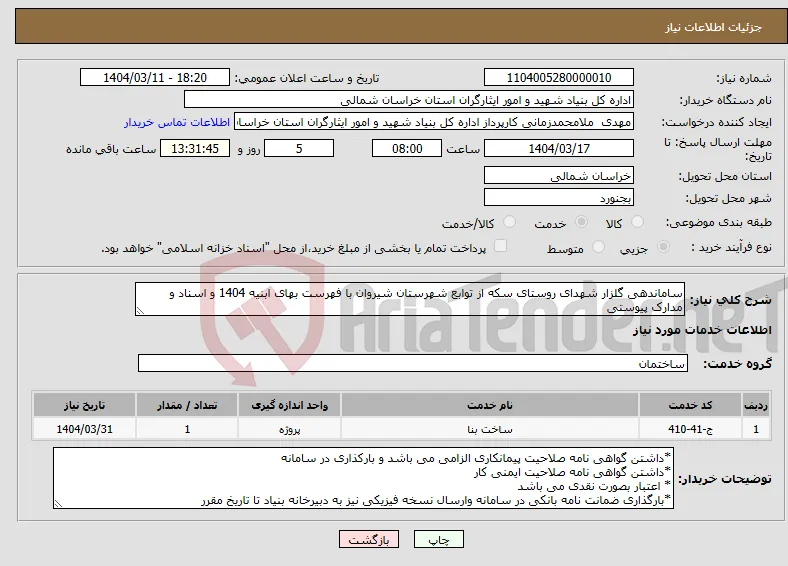Viewport: 788px width, 566px height.
Task: Click the شماره نیاز field 1104005280000010
Action: pyautogui.click(x=559, y=77)
